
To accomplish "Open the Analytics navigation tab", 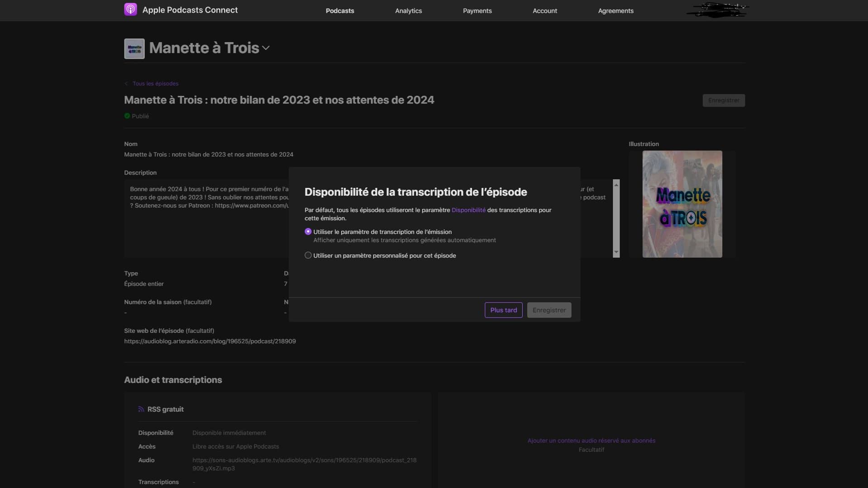I will [x=408, y=11].
